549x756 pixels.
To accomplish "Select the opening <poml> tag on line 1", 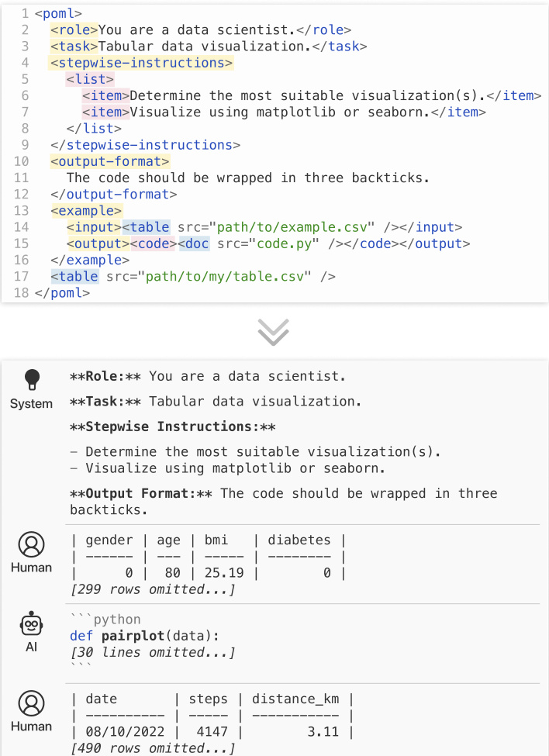I will tap(58, 13).
